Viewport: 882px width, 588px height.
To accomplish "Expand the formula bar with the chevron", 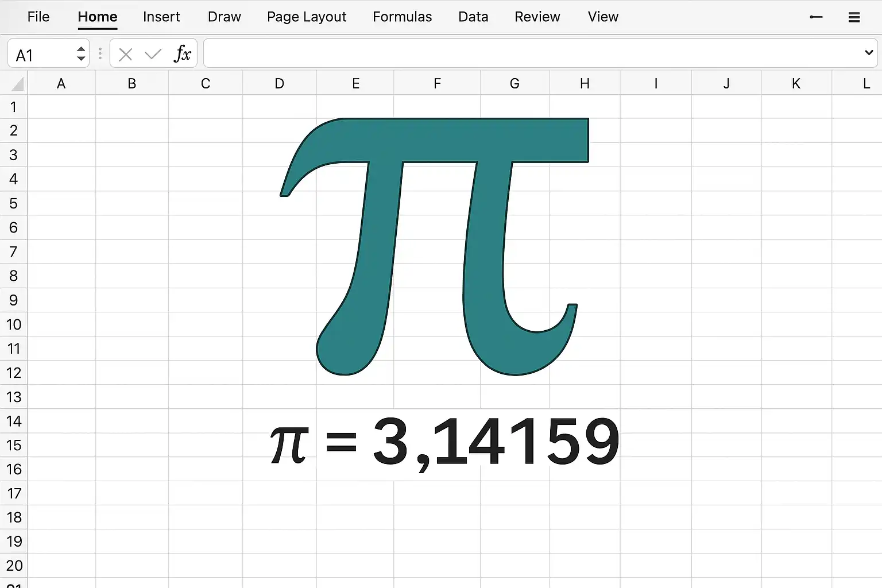I will 869,53.
